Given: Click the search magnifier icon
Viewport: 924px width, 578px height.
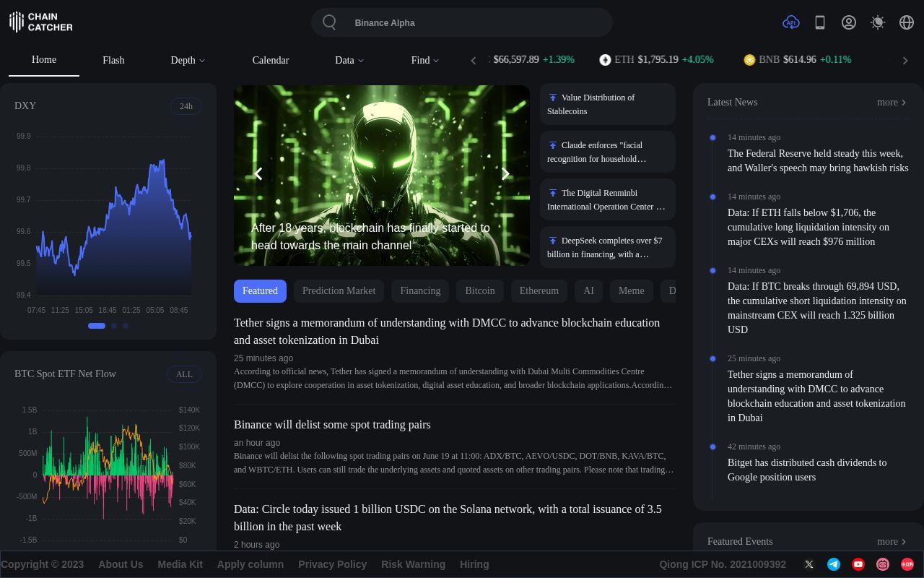Looking at the screenshot, I should click(x=329, y=22).
